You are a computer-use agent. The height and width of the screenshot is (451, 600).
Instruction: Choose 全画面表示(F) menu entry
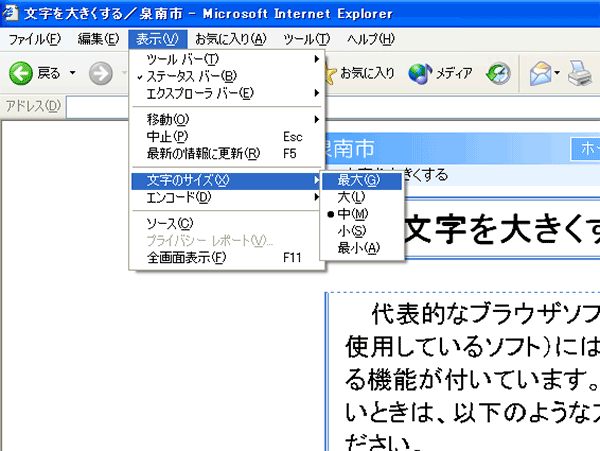(x=227, y=257)
